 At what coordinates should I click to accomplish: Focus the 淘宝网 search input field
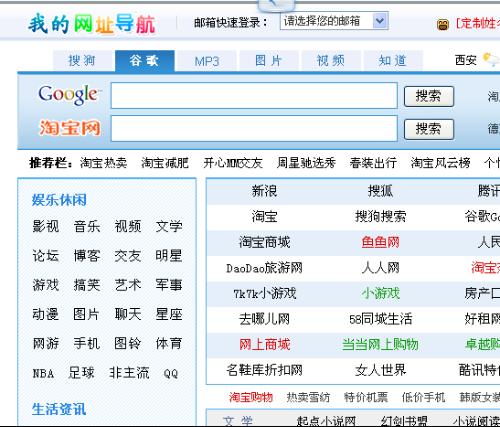[x=254, y=128]
